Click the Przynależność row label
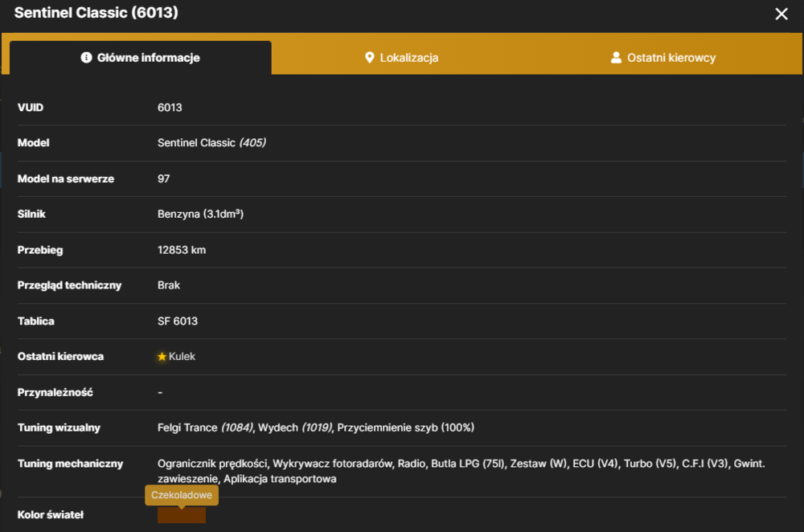The width and height of the screenshot is (804, 532). click(55, 393)
